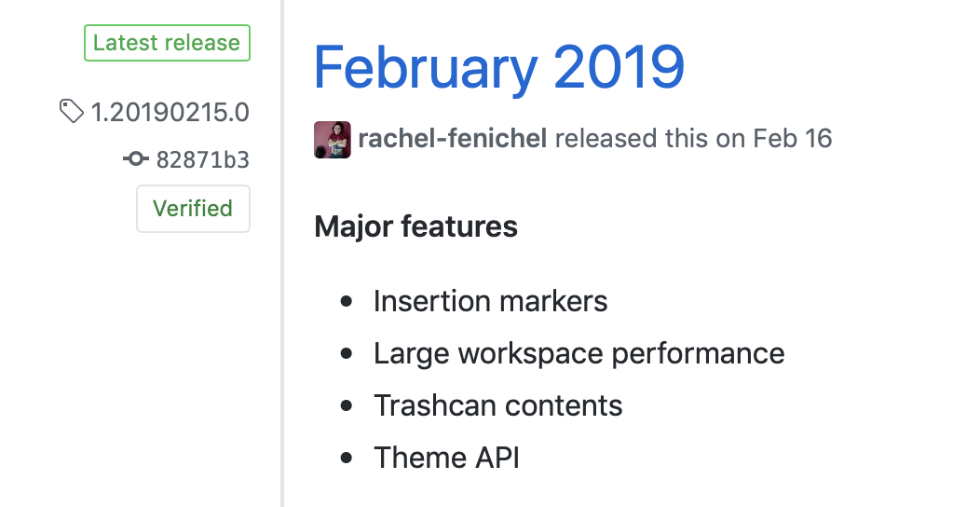
Task: Click rachel-fenichel's avatar image
Action: 333,140
